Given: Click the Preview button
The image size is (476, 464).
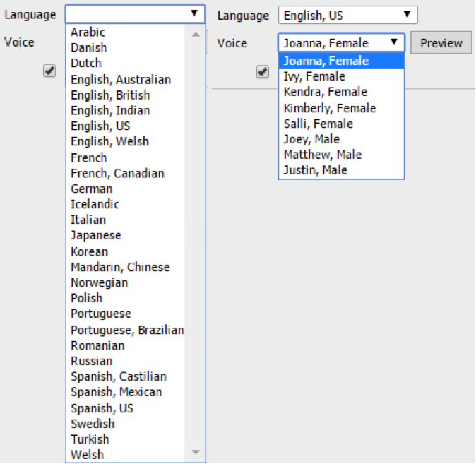Looking at the screenshot, I should tap(441, 43).
